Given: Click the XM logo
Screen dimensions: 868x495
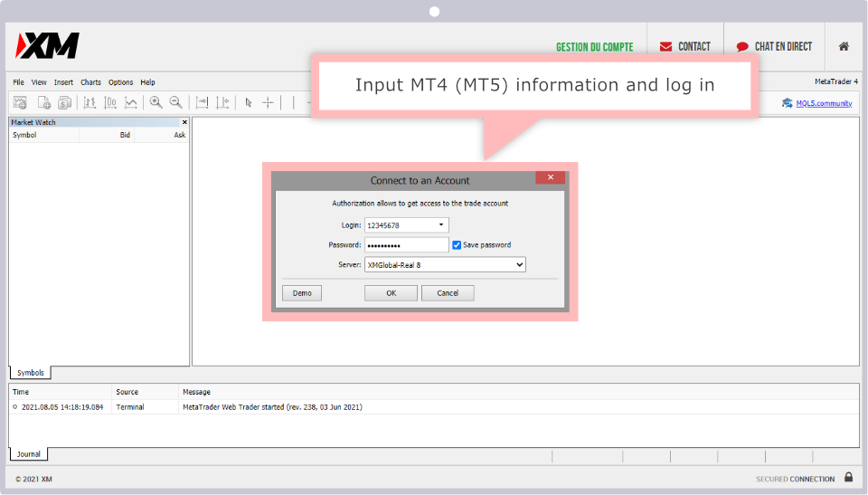Looking at the screenshot, I should [48, 45].
